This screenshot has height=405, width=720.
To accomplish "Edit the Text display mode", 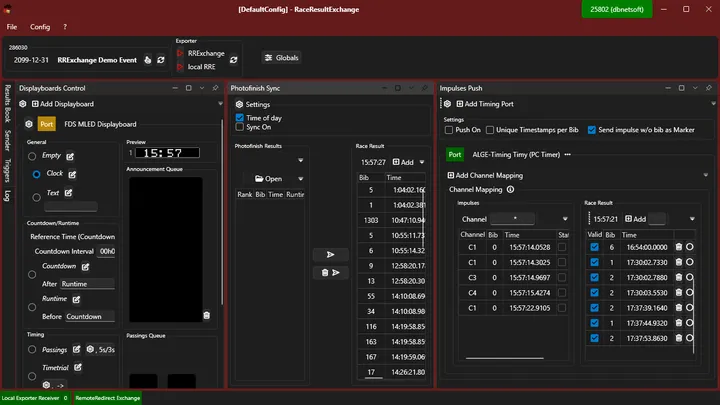I will [68, 193].
